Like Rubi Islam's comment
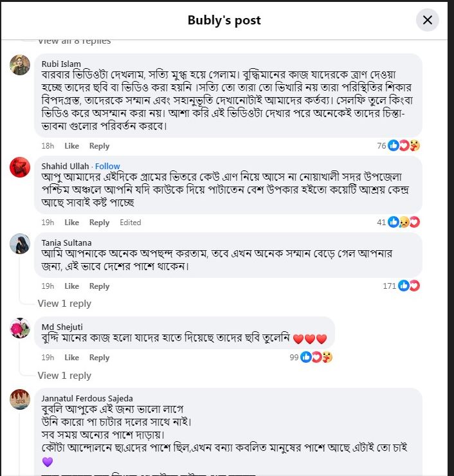Image resolution: width=454 pixels, height=476 pixels. pyautogui.click(x=71, y=146)
